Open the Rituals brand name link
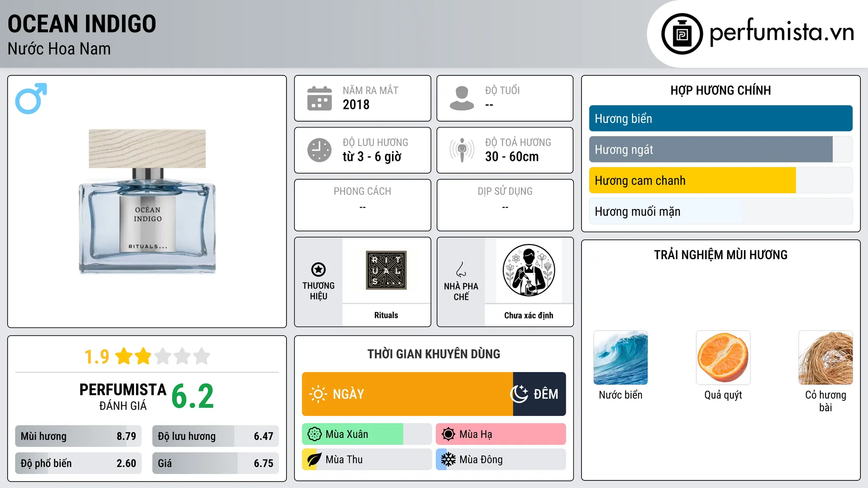 coord(386,315)
